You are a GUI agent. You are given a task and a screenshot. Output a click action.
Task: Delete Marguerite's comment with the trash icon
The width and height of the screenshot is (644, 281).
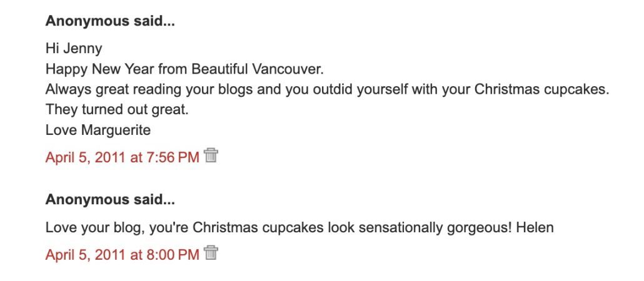click(211, 155)
